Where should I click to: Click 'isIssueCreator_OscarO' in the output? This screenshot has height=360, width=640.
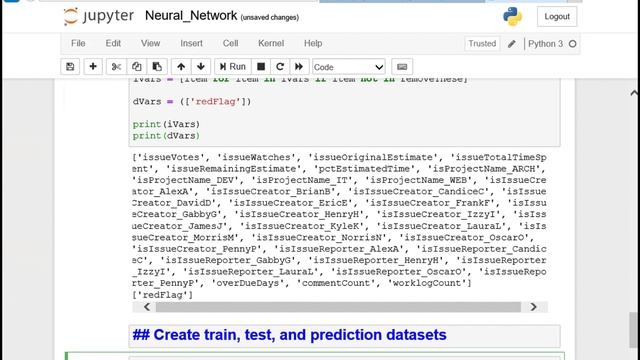tap(464, 238)
